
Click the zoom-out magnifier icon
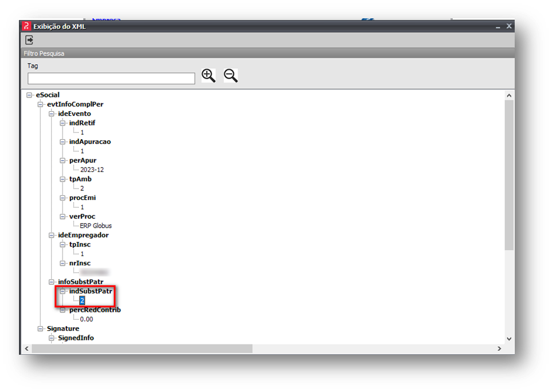[231, 76]
